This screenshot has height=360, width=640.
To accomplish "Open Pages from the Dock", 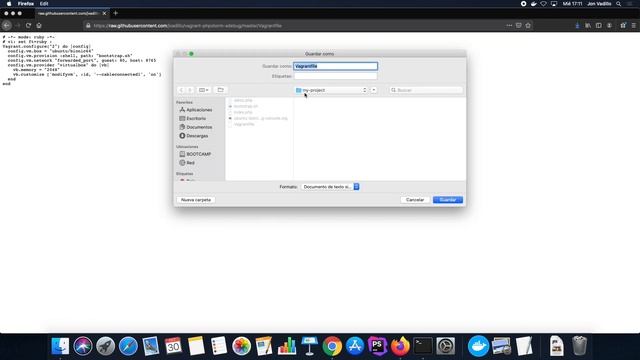I will click(x=264, y=346).
